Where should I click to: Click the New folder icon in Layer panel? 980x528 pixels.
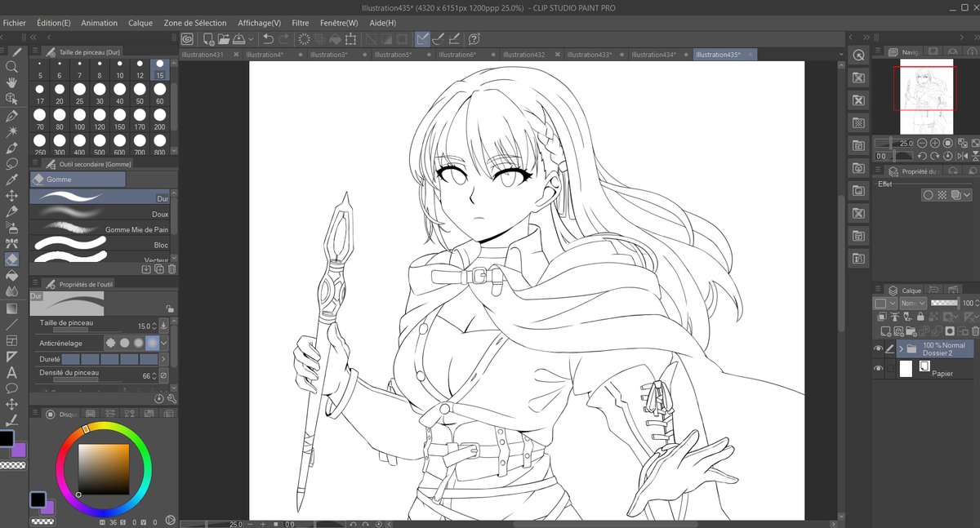tap(911, 331)
